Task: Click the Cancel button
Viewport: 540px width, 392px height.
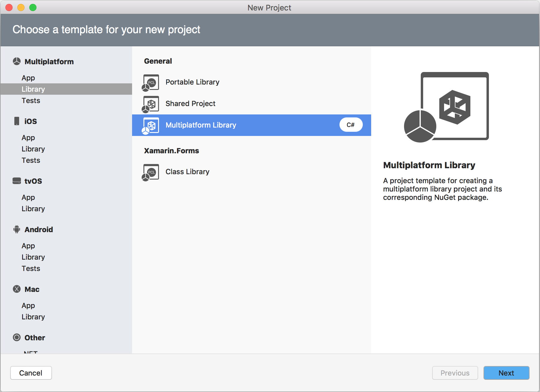Action: click(31, 373)
